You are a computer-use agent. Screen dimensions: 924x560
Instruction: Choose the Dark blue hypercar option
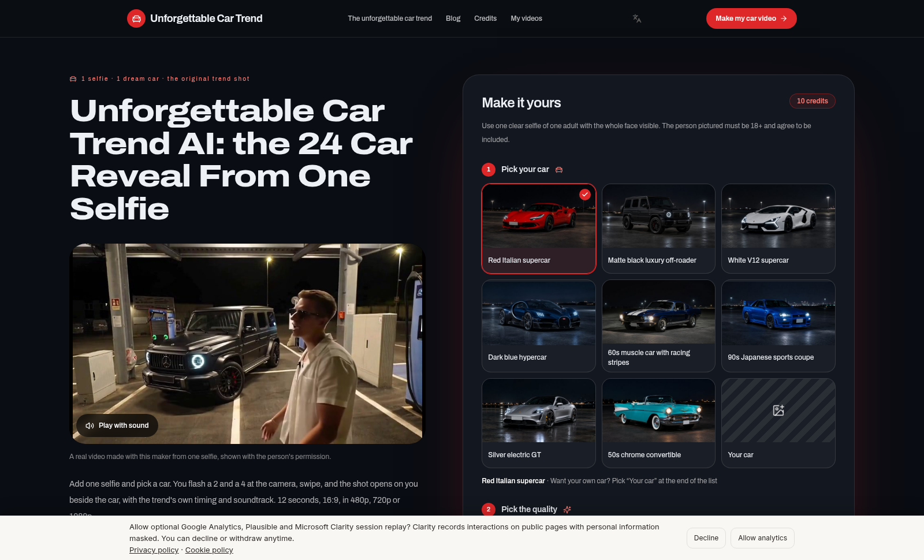[539, 326]
